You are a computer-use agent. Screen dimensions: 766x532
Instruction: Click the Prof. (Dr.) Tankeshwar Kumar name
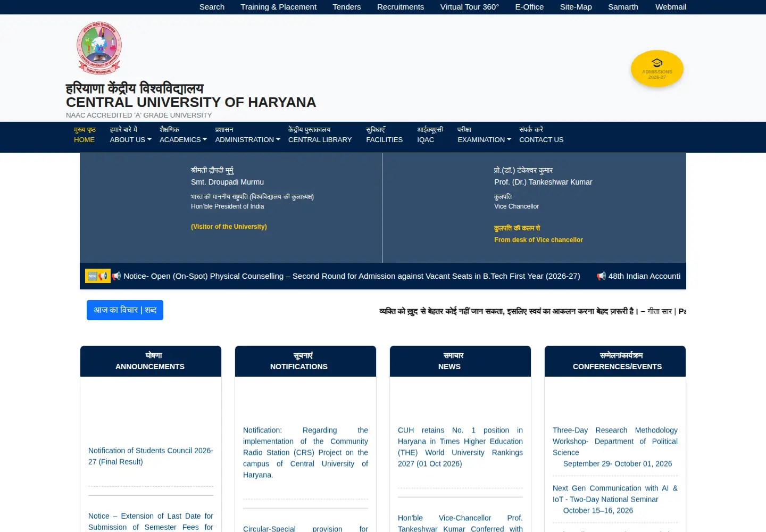[543, 182]
